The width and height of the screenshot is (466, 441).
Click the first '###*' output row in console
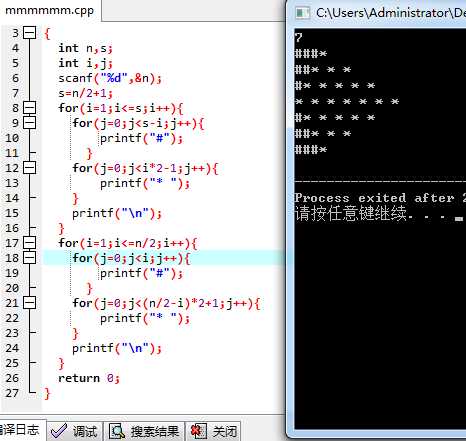tap(311, 54)
